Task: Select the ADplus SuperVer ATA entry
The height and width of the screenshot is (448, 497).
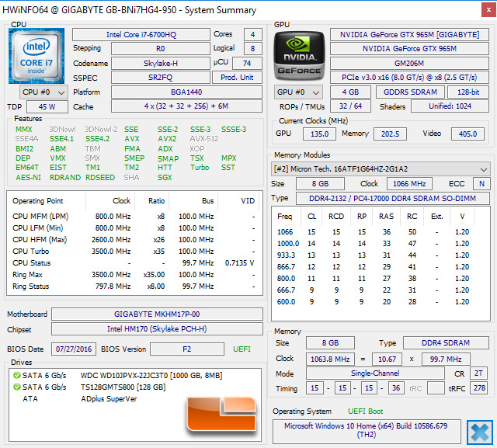Action: pos(109,399)
